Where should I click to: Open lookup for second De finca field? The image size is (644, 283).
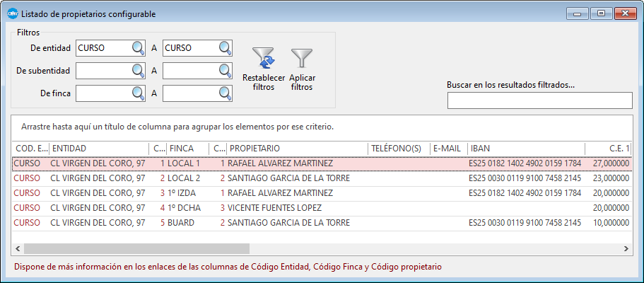225,93
